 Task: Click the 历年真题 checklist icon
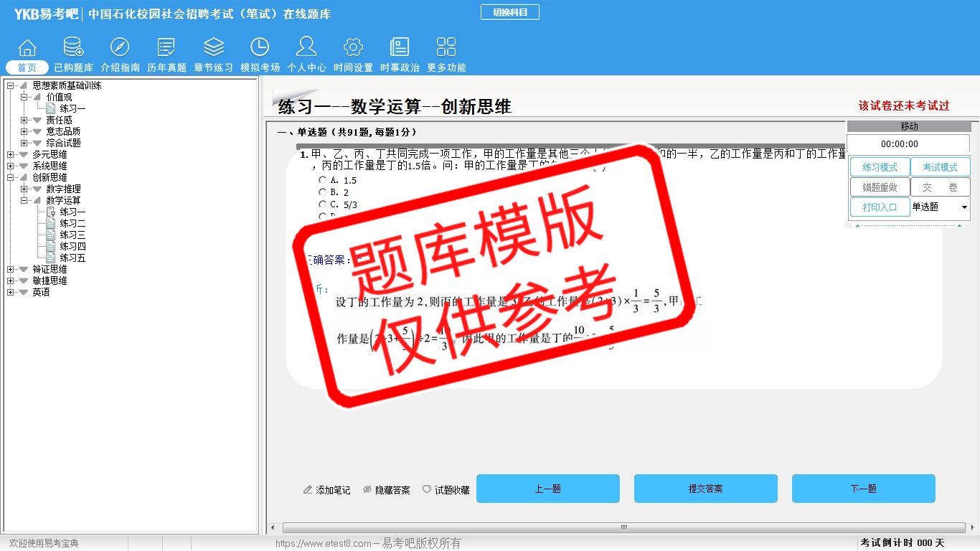[x=166, y=48]
